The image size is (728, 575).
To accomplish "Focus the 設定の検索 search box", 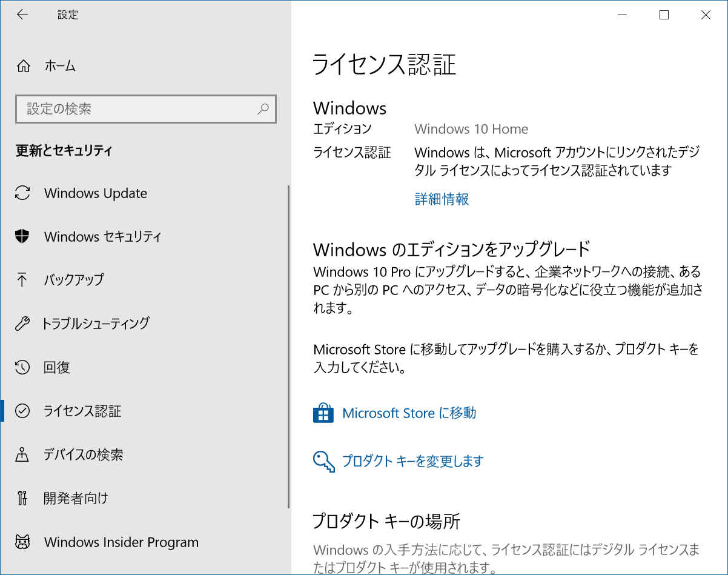I will coord(146,109).
